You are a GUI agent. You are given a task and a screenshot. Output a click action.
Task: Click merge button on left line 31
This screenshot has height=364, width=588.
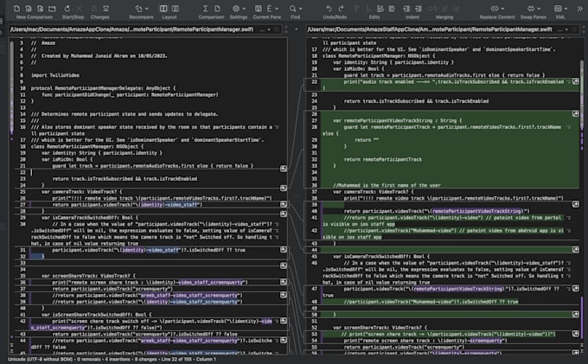tap(284, 250)
